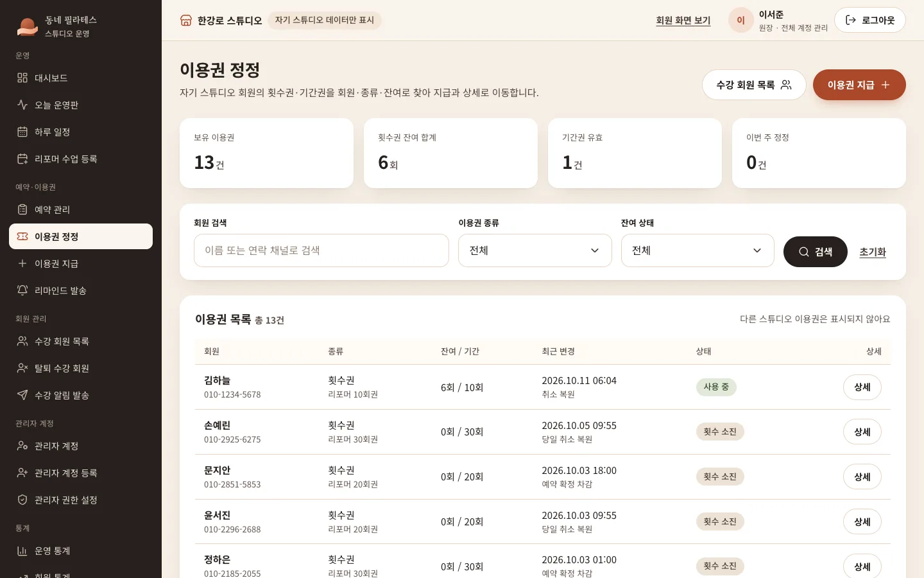This screenshot has height=578, width=924.
Task: Click 한강로 스튜디오 studio name
Action: tap(230, 21)
